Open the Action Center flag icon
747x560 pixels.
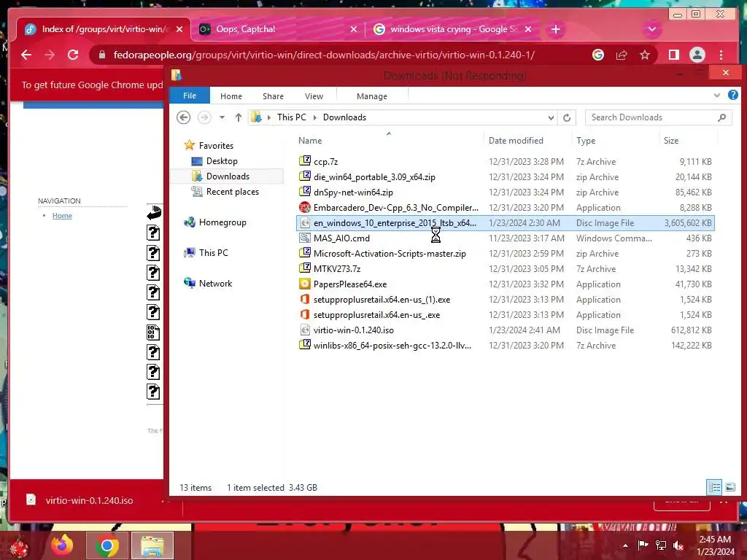coord(643,545)
